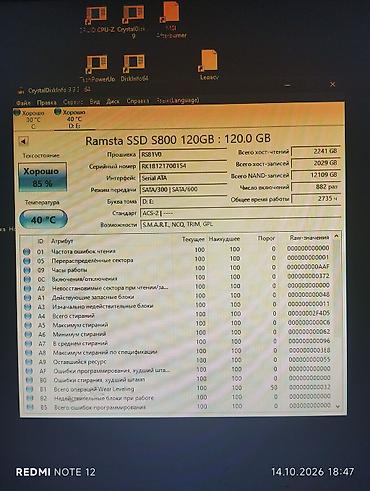The width and height of the screenshot is (370, 491).
Task: Switch to disk D: E: tab showing 40 °C
Action: (73, 119)
